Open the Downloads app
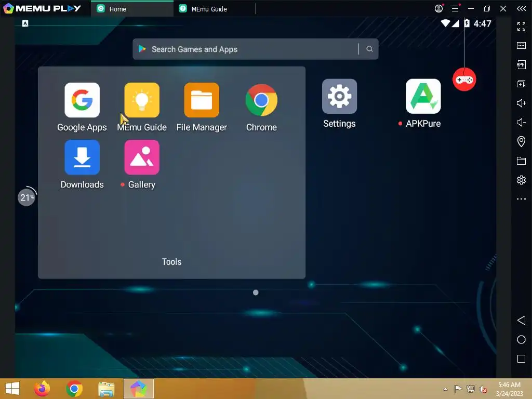The height and width of the screenshot is (399, 532). [82, 157]
